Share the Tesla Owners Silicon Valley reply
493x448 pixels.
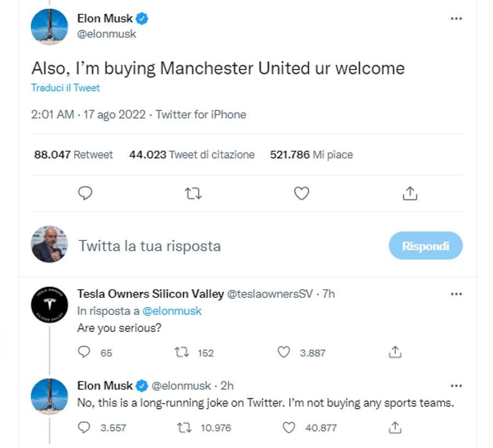[395, 352]
